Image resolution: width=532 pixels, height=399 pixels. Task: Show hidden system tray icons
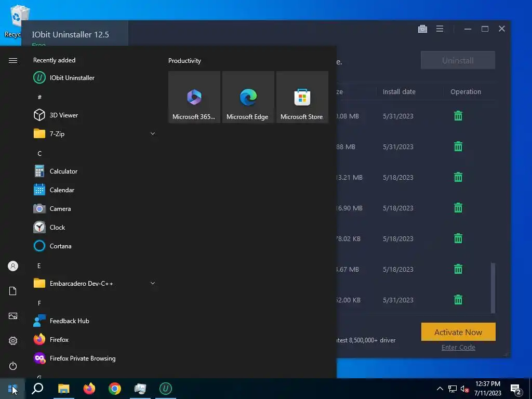(x=440, y=389)
